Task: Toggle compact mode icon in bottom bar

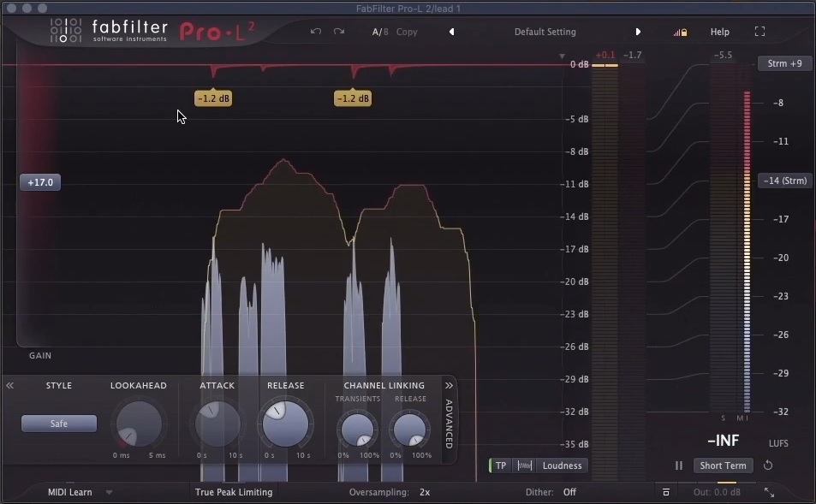Action: [x=665, y=492]
